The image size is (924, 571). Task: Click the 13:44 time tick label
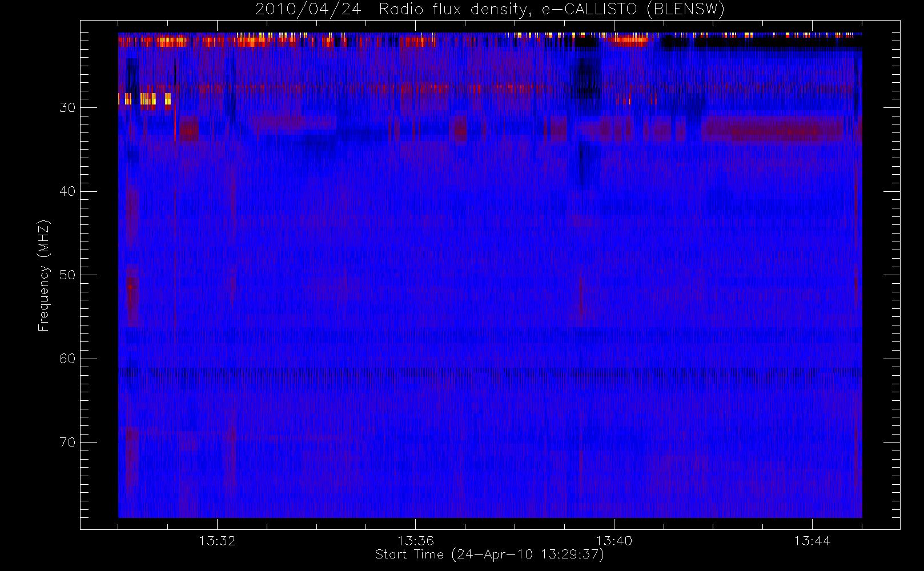(812, 541)
